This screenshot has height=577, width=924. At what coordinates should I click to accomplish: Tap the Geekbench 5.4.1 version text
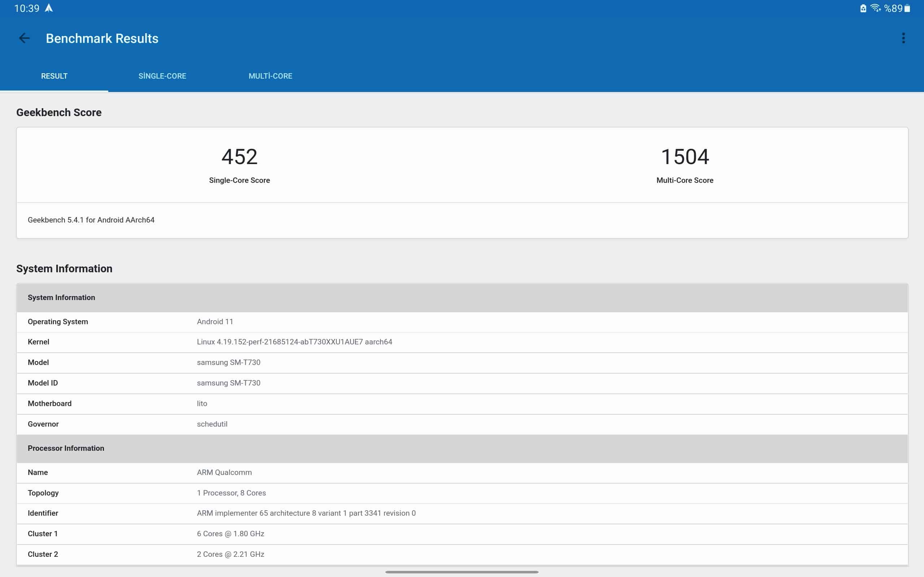tap(91, 220)
